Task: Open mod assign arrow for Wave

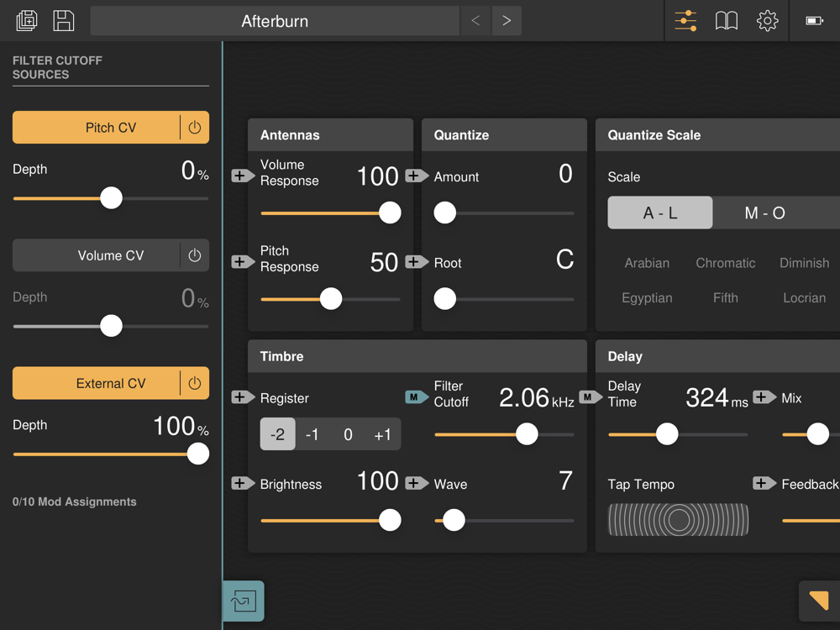Action: [x=417, y=483]
